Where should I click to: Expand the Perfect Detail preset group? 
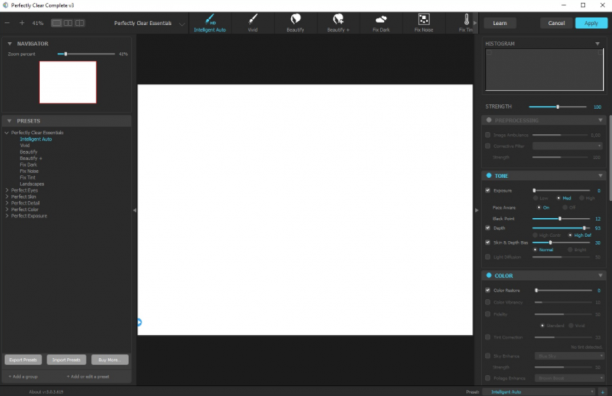tap(7, 203)
